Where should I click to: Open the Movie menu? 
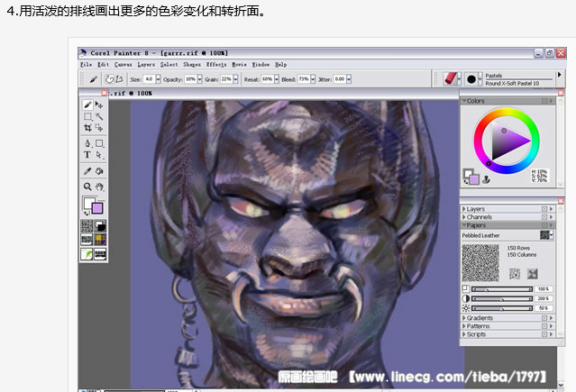240,64
